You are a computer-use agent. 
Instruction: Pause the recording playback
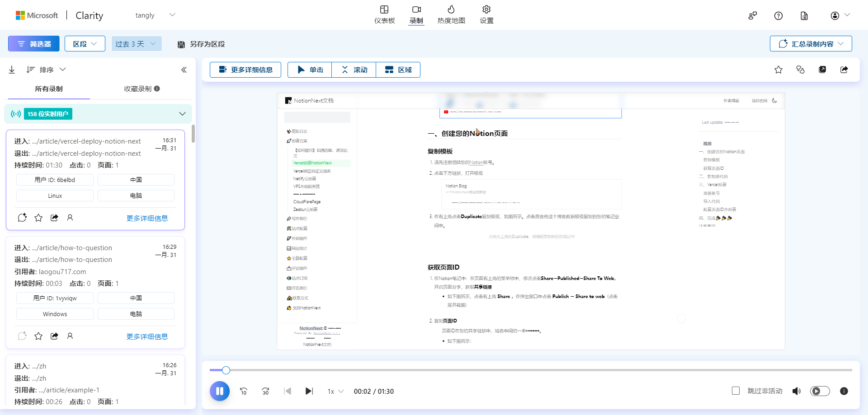(220, 391)
